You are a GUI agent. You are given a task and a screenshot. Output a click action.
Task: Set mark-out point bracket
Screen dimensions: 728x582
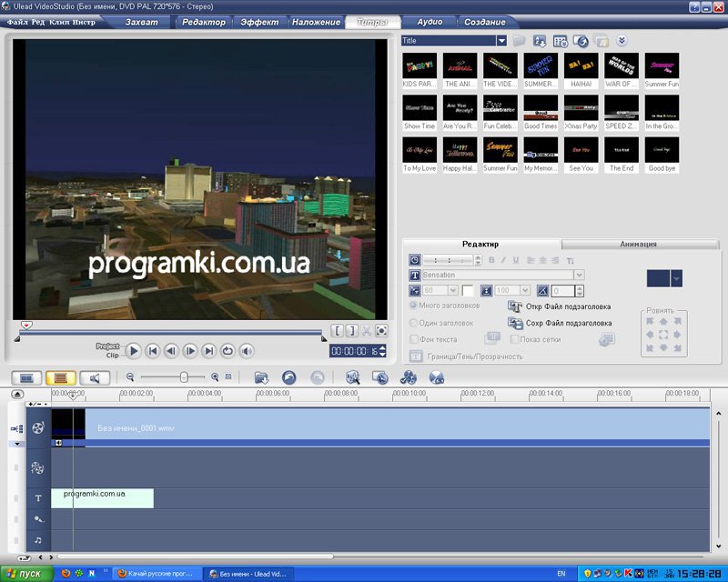352,330
